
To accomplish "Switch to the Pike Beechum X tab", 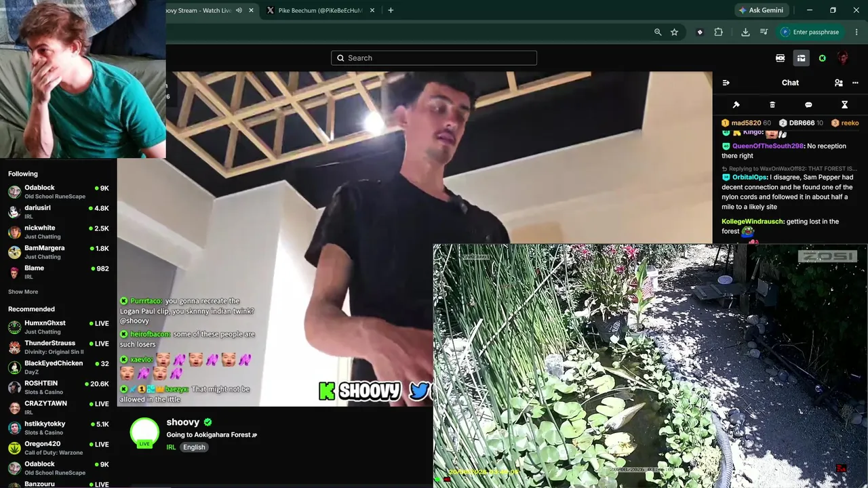I will (x=320, y=10).
